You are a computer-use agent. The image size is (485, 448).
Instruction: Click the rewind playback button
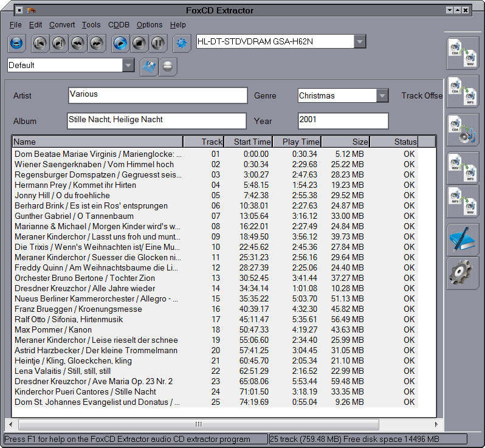click(78, 43)
